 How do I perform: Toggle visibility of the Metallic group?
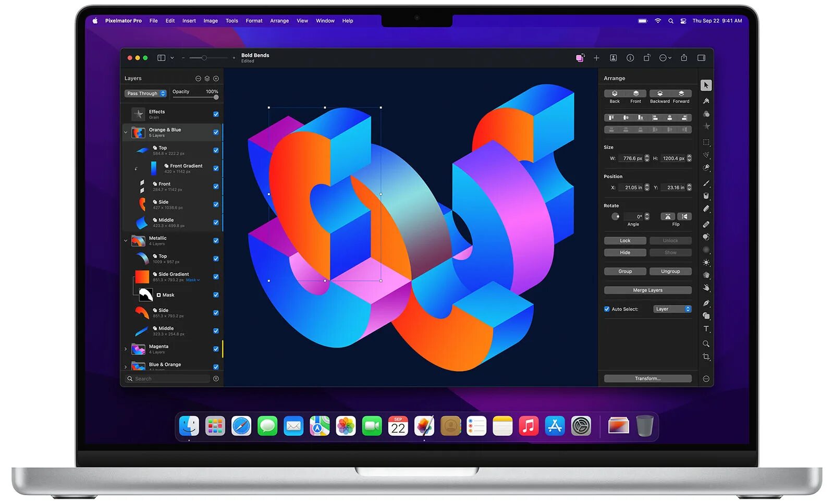tap(216, 241)
